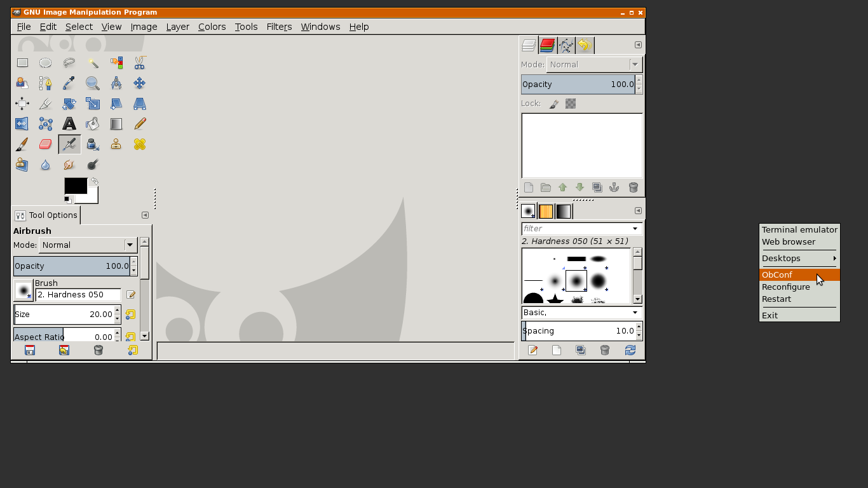Click the anchor floating layer button
The width and height of the screenshot is (868, 488).
tap(614, 187)
